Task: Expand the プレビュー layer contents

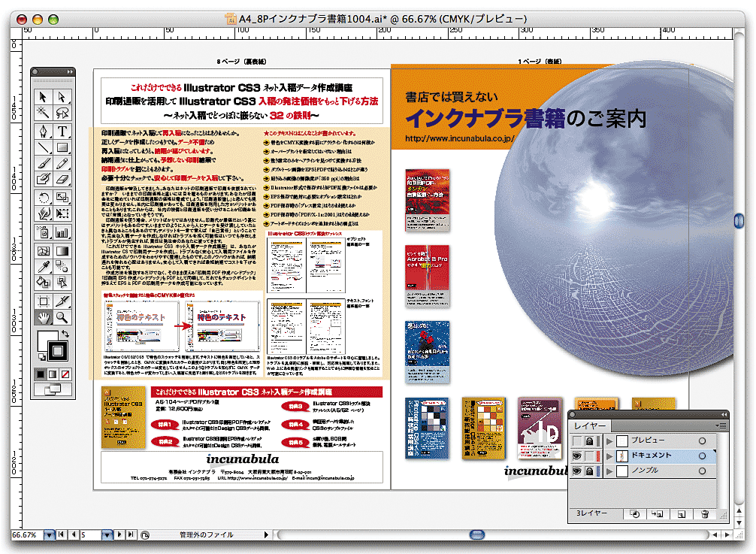Action: pyautogui.click(x=610, y=440)
